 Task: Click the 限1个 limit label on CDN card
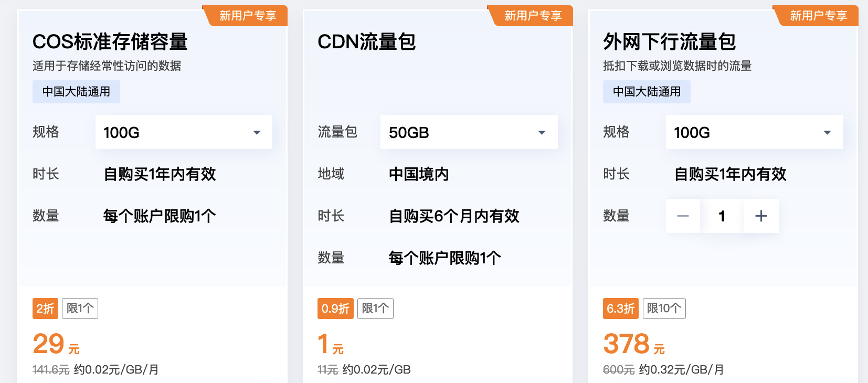[375, 308]
